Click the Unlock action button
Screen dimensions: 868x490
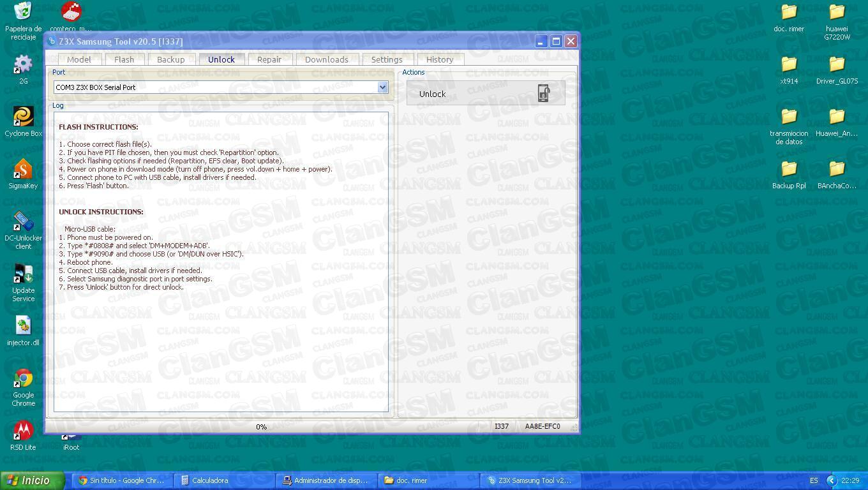point(486,93)
